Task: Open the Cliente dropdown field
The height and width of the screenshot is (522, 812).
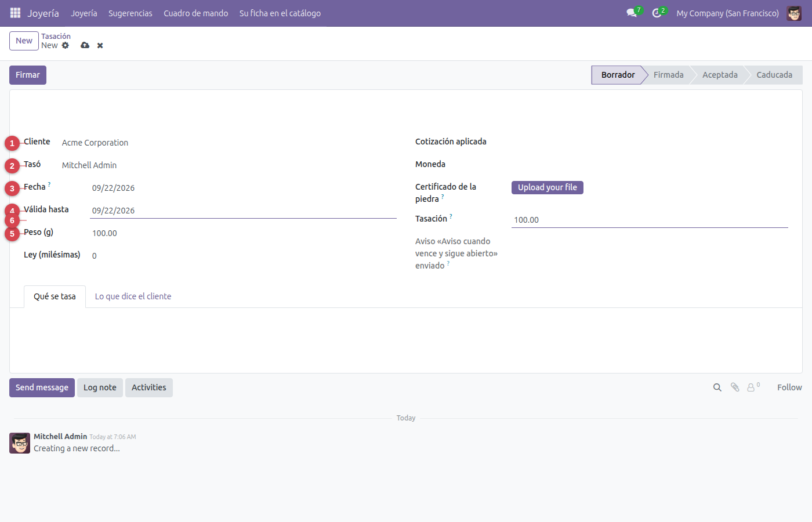Action: (x=229, y=143)
